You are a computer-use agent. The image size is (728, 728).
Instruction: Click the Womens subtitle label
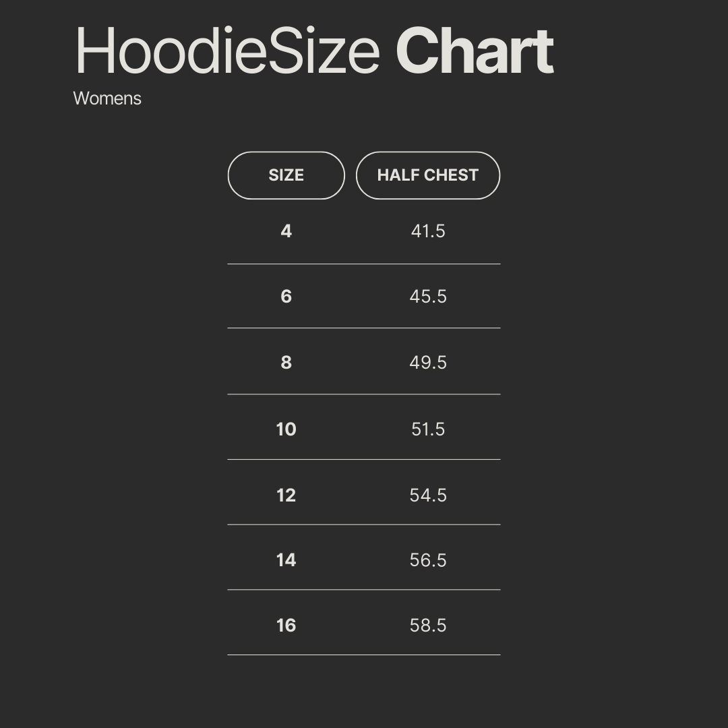[x=107, y=98]
